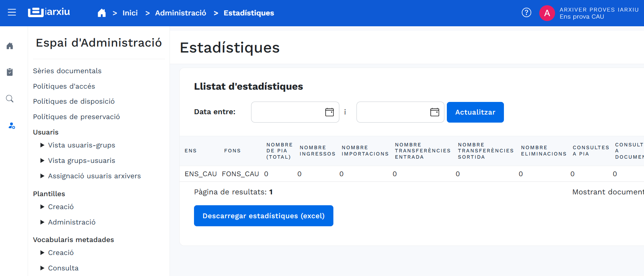
Task: Click the Usuaris section heading
Action: click(x=46, y=132)
